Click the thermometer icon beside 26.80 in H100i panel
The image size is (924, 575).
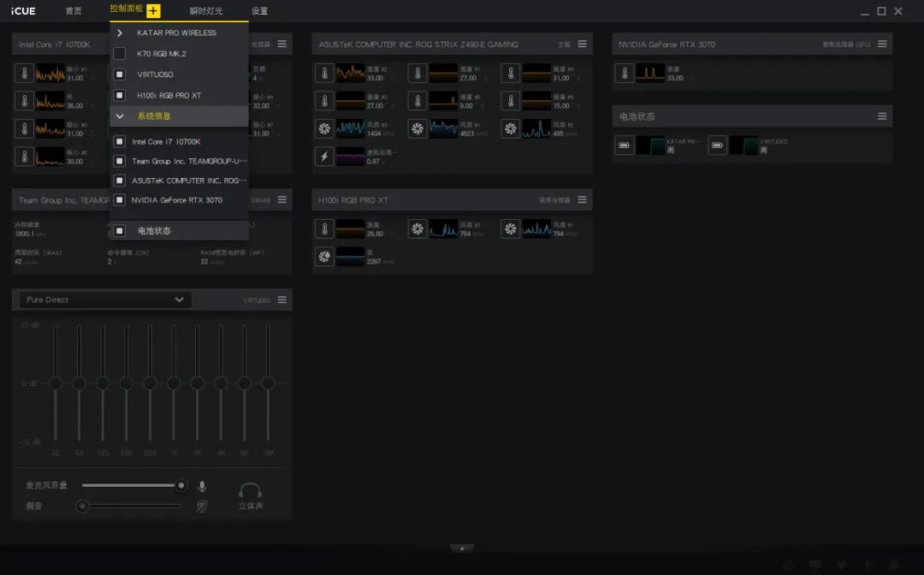point(324,228)
